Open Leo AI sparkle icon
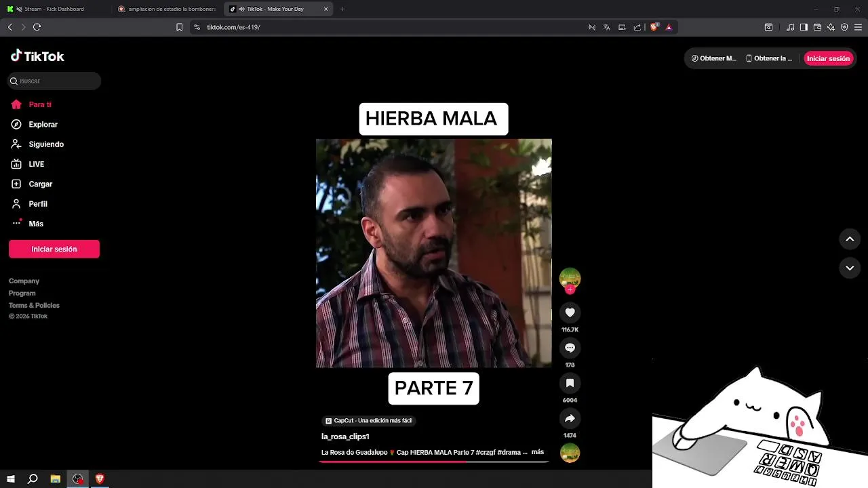868x488 pixels. [x=831, y=27]
